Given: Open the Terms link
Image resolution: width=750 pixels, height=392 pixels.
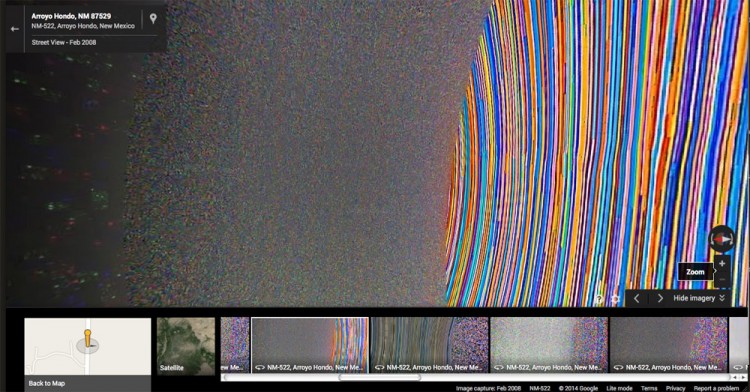Looking at the screenshot, I should [649, 388].
